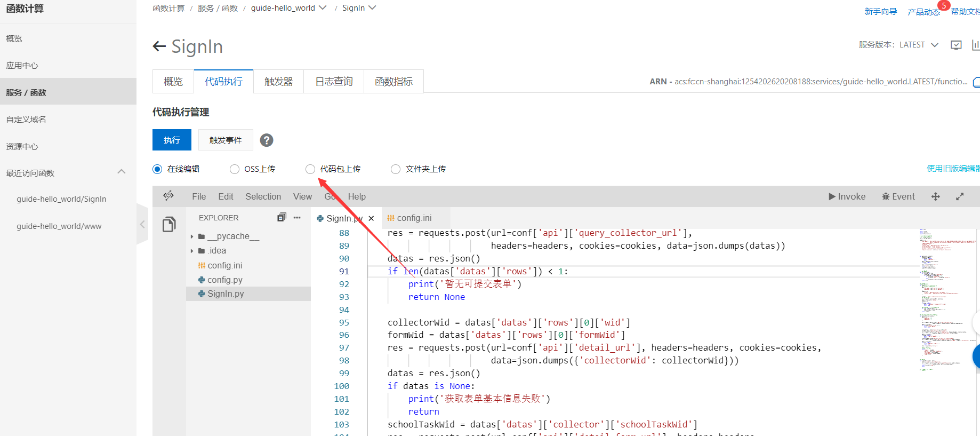Click the blue 执行 button

(172, 140)
